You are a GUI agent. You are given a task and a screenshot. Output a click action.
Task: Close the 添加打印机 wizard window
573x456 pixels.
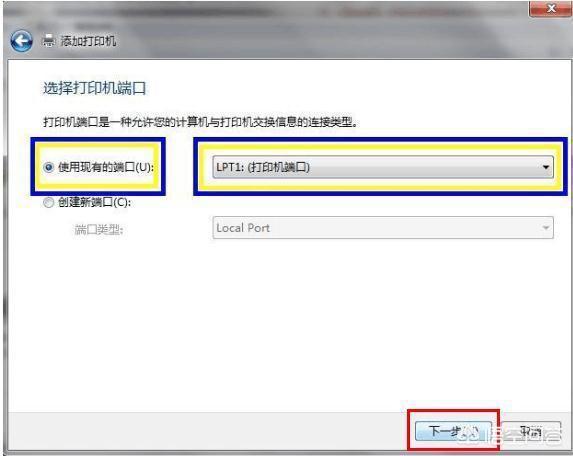(x=550, y=8)
